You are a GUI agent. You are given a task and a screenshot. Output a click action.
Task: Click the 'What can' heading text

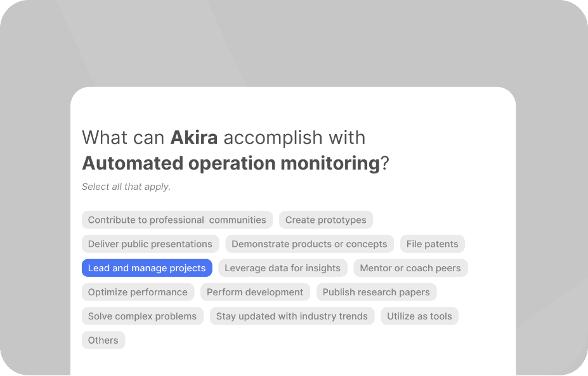[124, 137]
